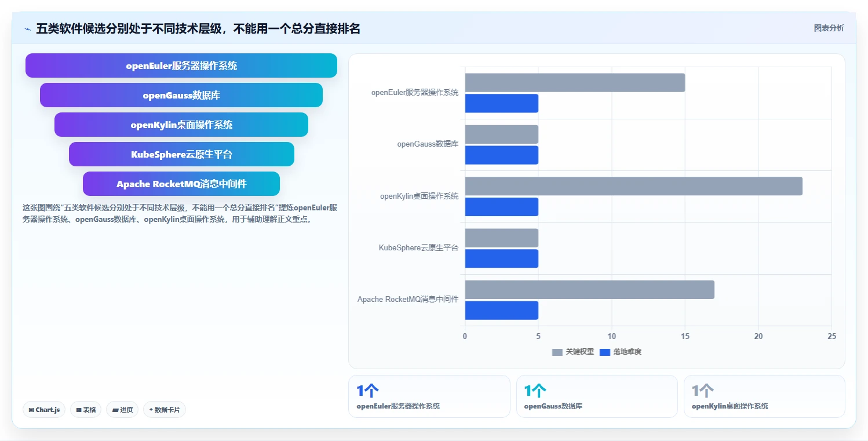Click the 数据卡片 tag chip
Image resolution: width=868 pixels, height=441 pixels.
tap(165, 410)
